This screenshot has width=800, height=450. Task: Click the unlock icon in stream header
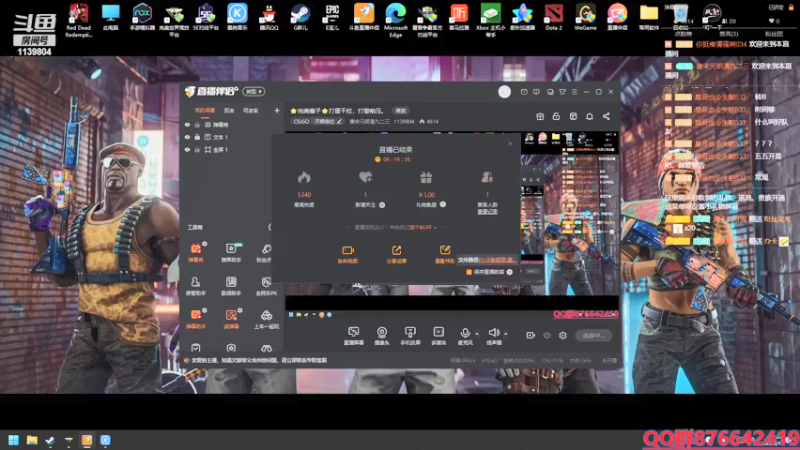coord(556,116)
